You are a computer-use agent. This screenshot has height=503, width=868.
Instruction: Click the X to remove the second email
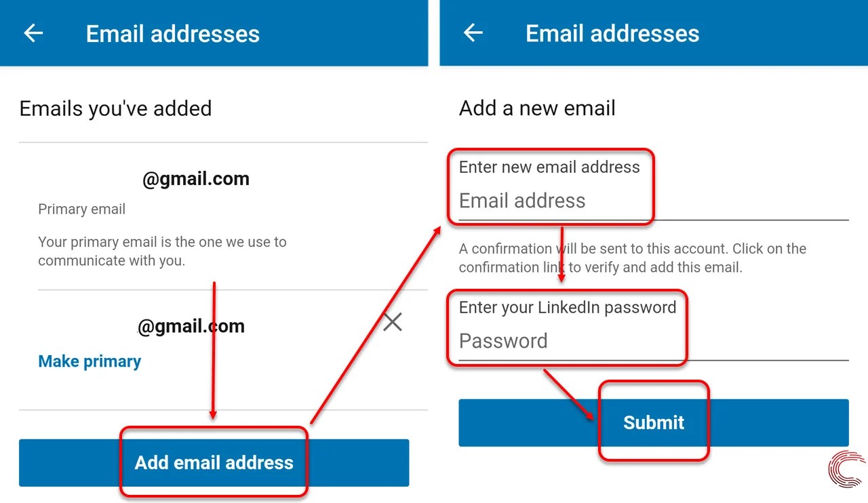[x=392, y=322]
